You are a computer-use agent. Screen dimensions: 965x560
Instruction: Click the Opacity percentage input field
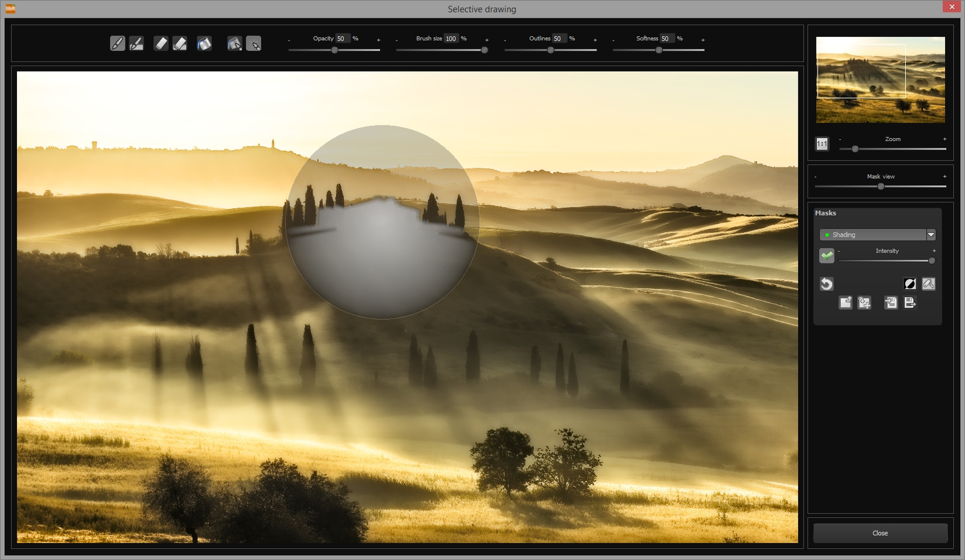coord(343,39)
